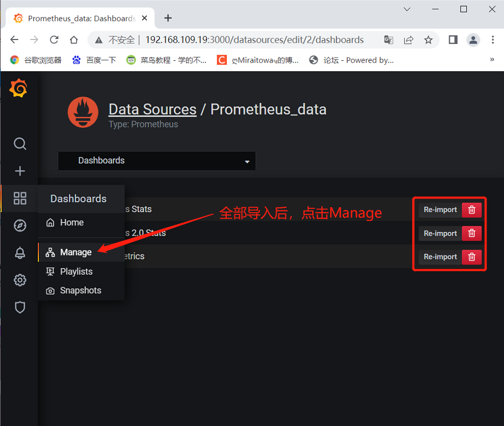Screen dimensions: 504x426
Task: Open the Explore compass icon
Action: (20, 225)
